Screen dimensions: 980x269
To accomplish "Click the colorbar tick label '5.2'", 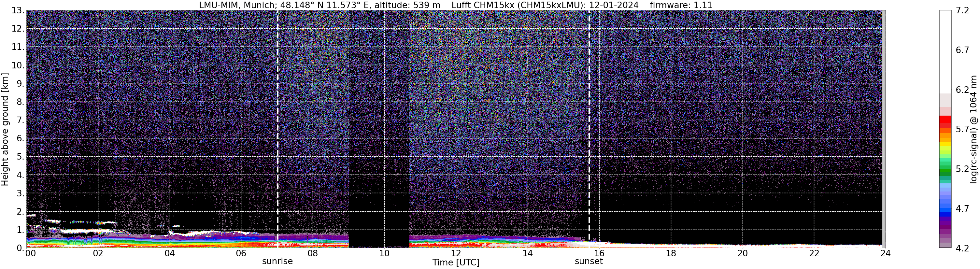I will (962, 169).
